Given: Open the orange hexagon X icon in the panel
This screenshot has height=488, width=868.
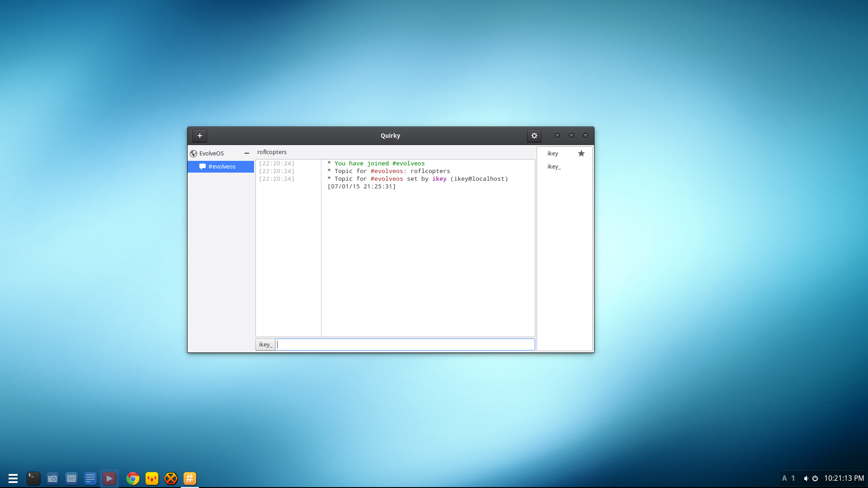Looking at the screenshot, I should (171, 479).
